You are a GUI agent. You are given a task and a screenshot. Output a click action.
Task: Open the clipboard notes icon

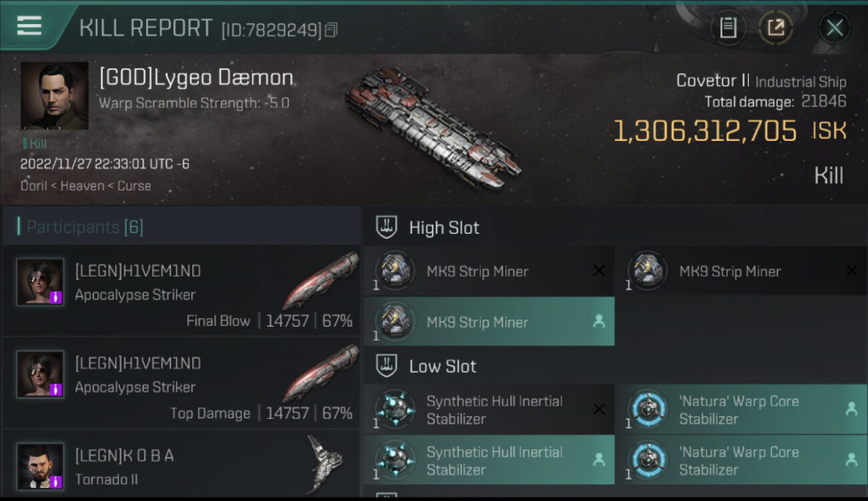tap(728, 27)
